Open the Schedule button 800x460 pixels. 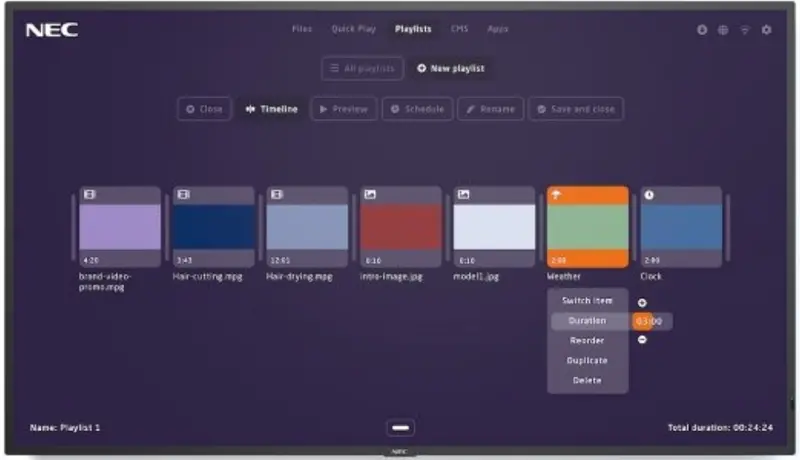point(417,109)
